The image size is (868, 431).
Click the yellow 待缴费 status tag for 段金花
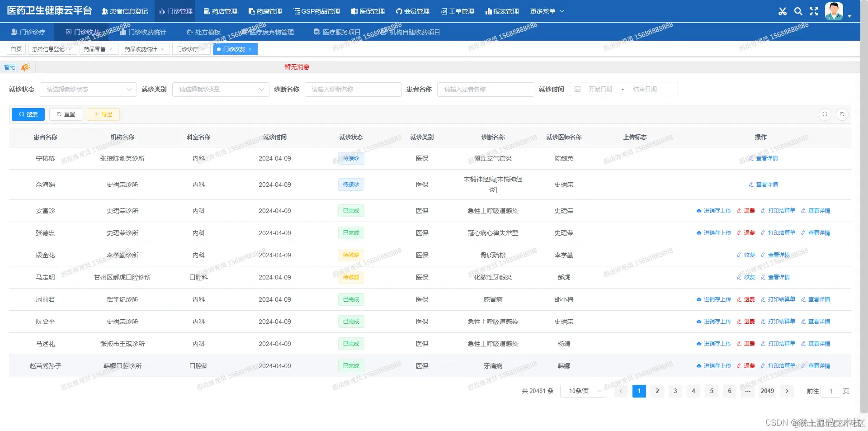(351, 255)
